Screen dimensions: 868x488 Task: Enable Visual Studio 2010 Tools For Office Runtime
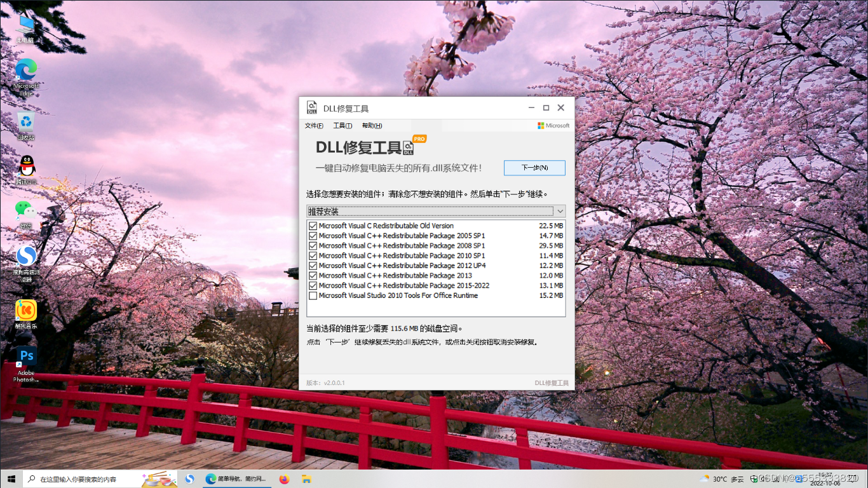(313, 295)
